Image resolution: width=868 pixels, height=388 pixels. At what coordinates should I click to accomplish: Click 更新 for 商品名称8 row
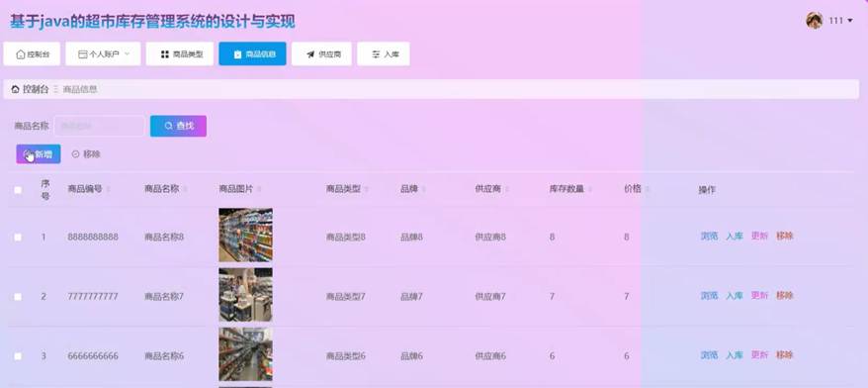pyautogui.click(x=759, y=237)
